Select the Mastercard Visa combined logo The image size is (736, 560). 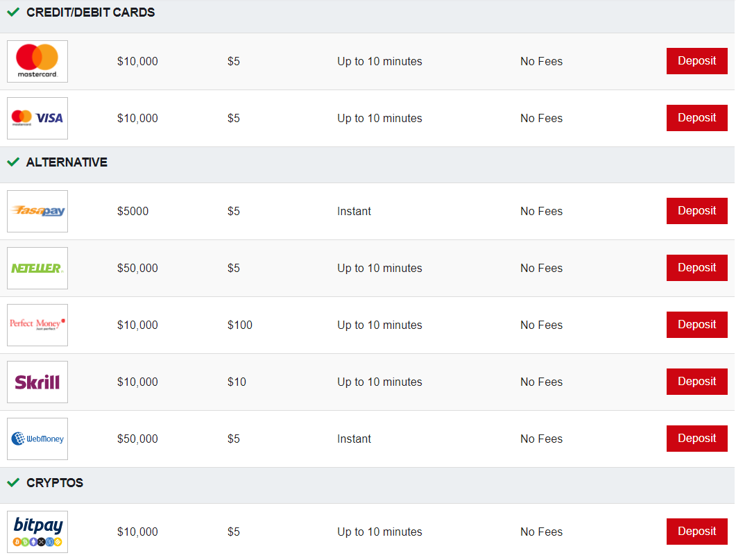coord(37,118)
